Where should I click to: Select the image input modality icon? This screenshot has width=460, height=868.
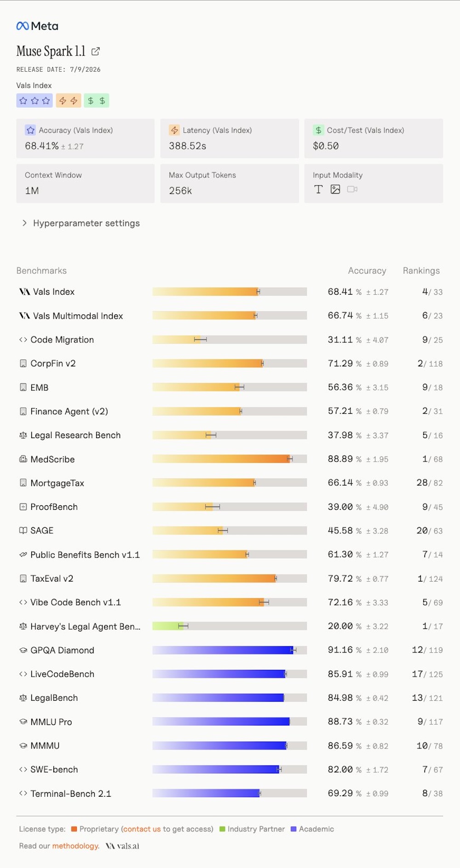(x=335, y=189)
